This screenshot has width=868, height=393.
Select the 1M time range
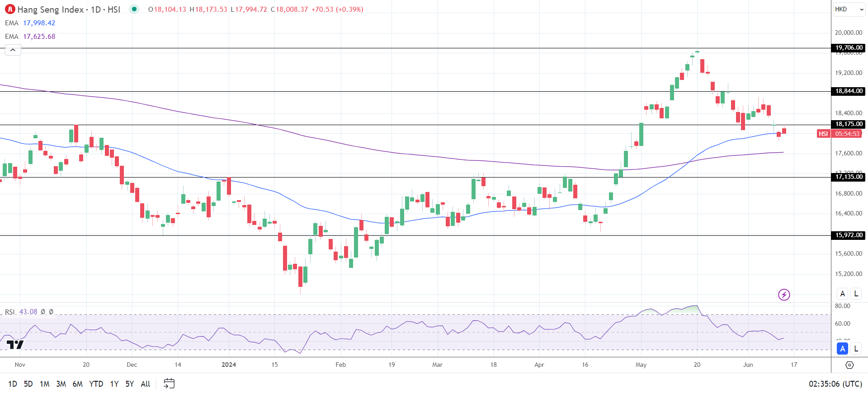(x=44, y=384)
